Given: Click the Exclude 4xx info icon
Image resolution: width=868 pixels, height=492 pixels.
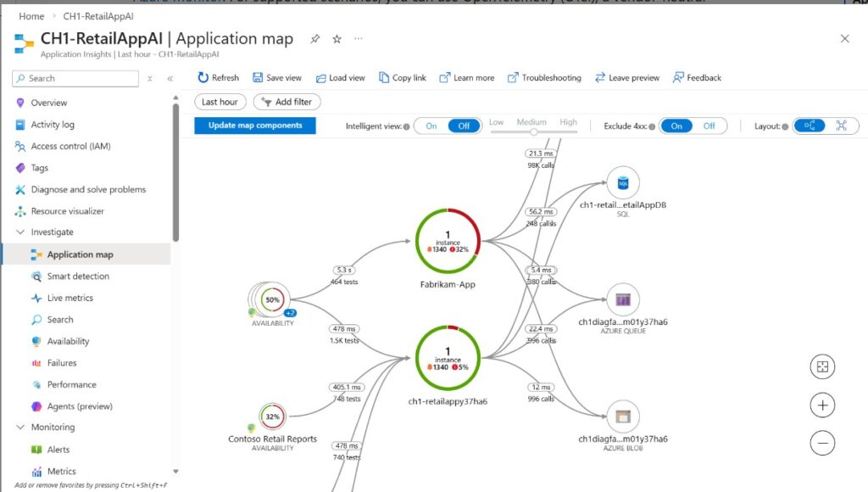Looking at the screenshot, I should coord(652,126).
